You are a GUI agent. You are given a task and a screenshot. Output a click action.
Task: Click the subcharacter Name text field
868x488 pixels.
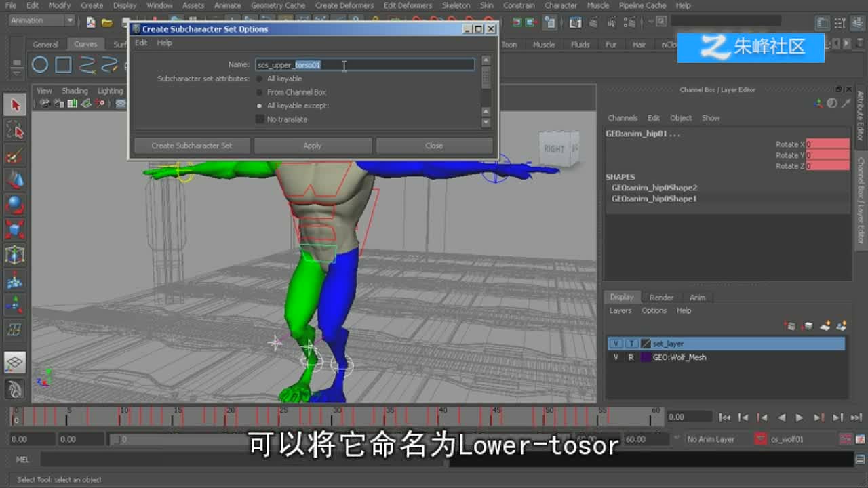tap(365, 65)
